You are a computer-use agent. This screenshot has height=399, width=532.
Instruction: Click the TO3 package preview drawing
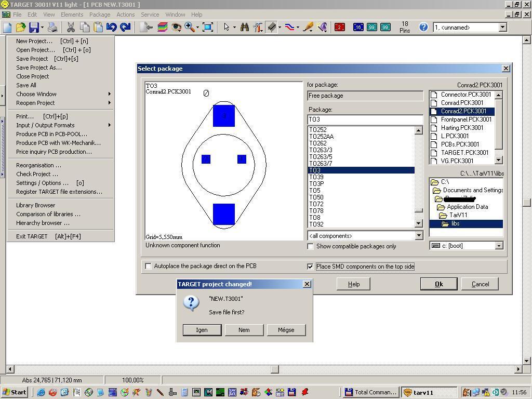[224, 165]
